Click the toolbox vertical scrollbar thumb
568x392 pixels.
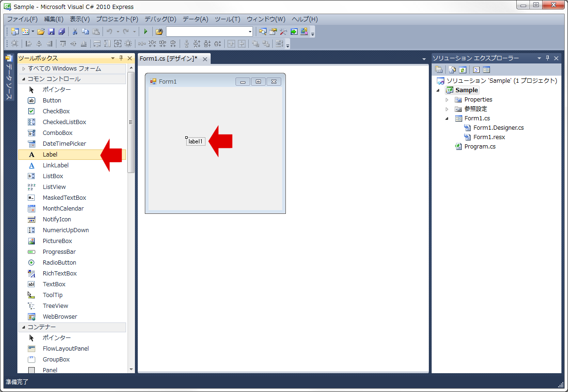[x=131, y=122]
